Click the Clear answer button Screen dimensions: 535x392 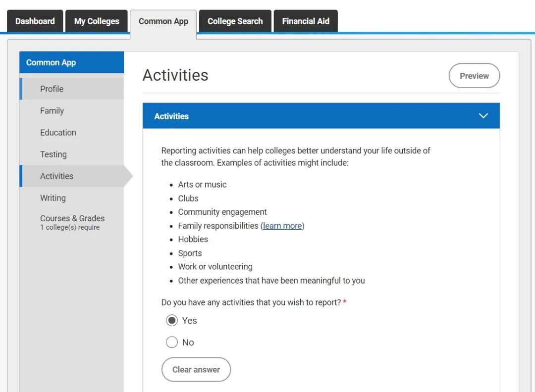196,370
